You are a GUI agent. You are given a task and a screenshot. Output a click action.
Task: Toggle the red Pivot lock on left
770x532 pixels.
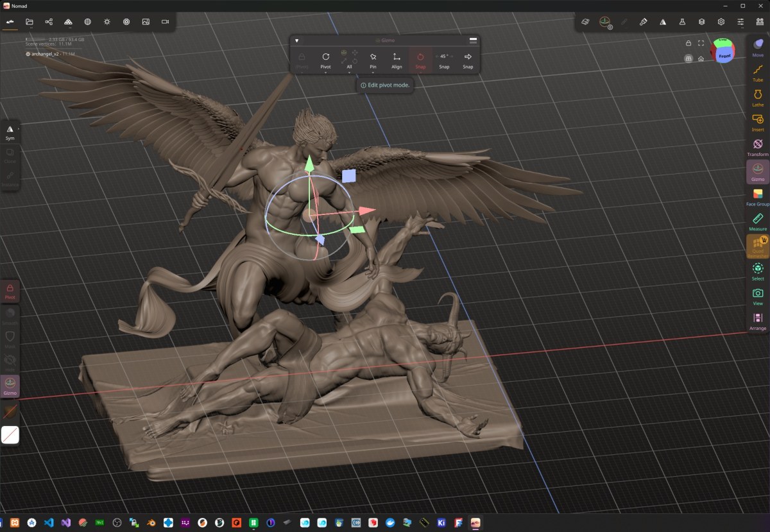(10, 291)
